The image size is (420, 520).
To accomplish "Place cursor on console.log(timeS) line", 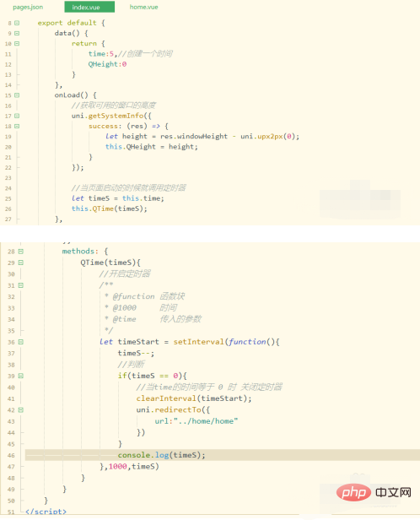I will tap(161, 455).
